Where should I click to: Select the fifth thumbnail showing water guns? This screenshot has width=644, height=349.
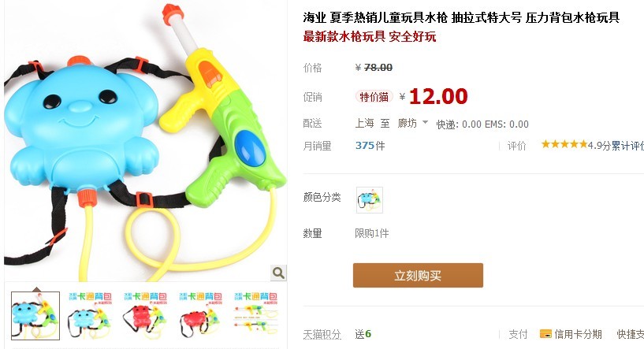click(x=255, y=316)
